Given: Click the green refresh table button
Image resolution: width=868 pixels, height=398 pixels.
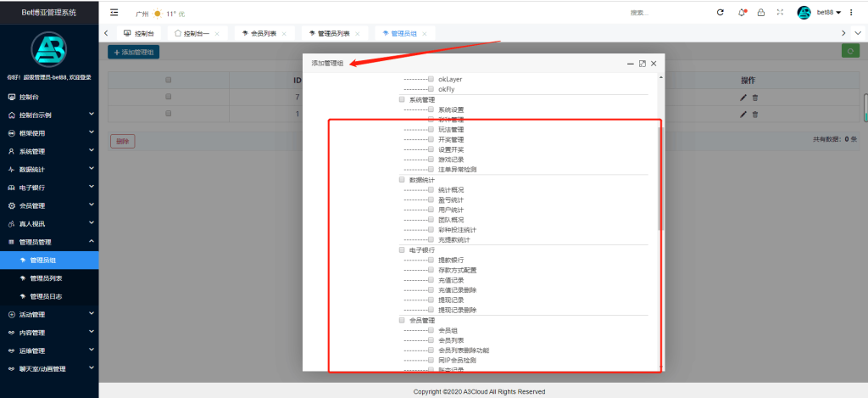Looking at the screenshot, I should point(849,52).
